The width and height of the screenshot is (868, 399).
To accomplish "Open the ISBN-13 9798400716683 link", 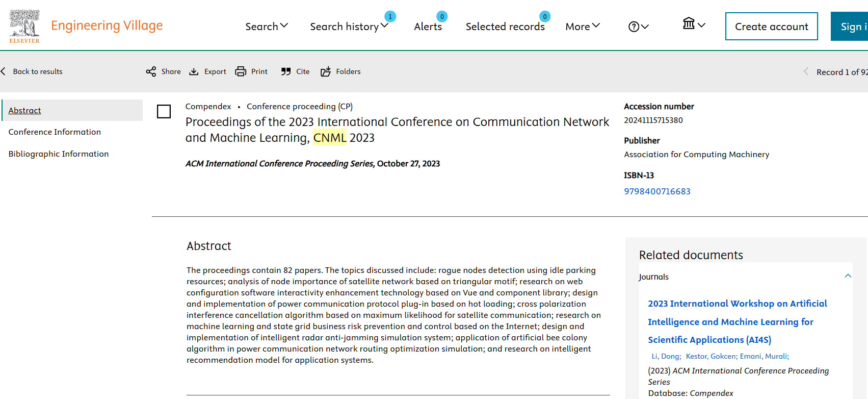I will click(x=657, y=191).
